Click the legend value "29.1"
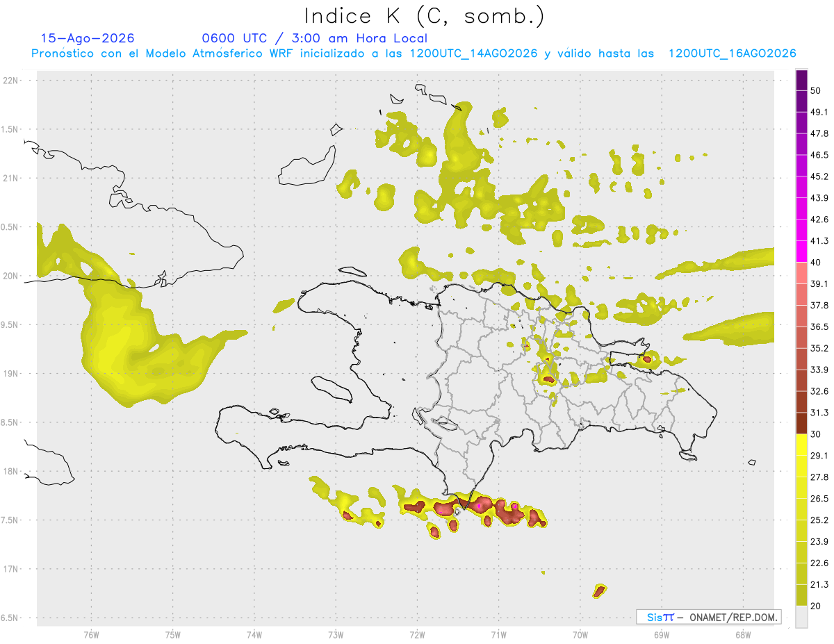This screenshot has width=834, height=644. 819,456
